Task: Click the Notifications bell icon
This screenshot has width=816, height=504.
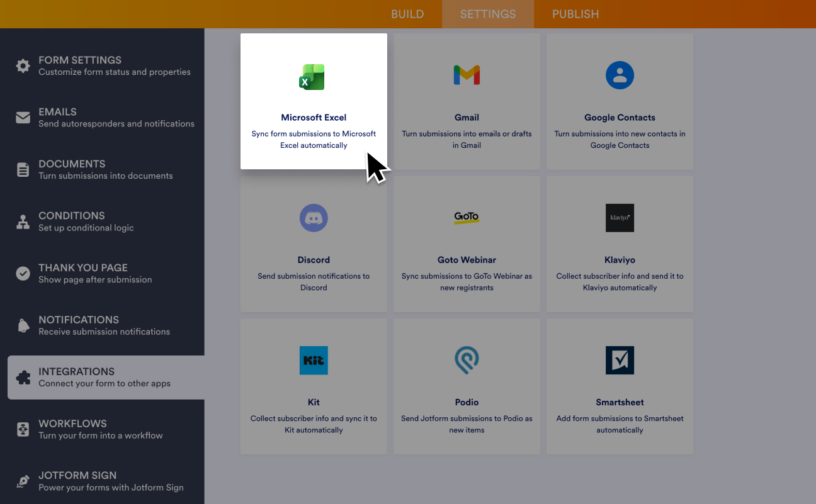Action: pos(23,325)
